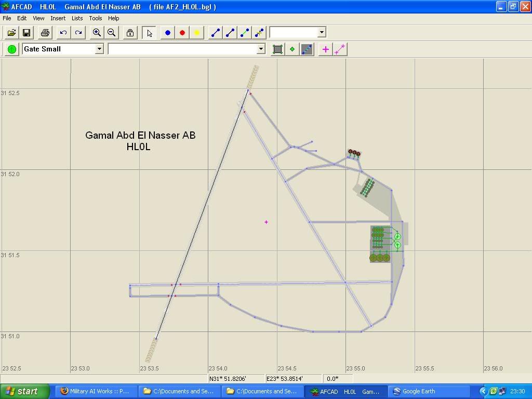Click the '23 55.0' longitude grid label
The height and width of the screenshot is (399, 532).
356,368
